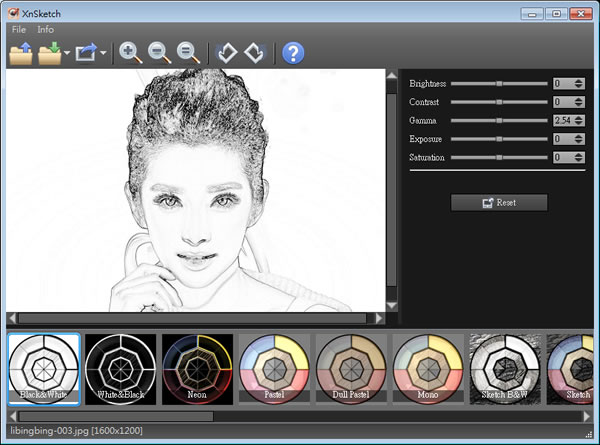Select the White&Black effect preset
600x445 pixels.
click(121, 369)
